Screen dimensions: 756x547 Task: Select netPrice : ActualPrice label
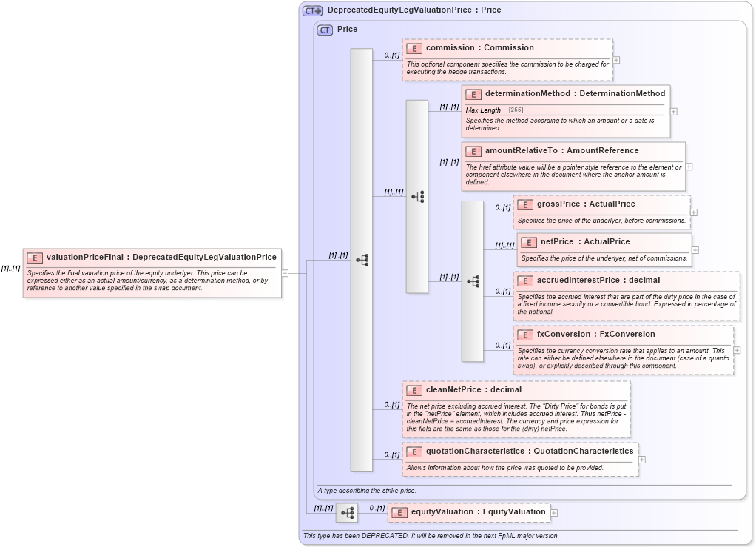pos(585,241)
